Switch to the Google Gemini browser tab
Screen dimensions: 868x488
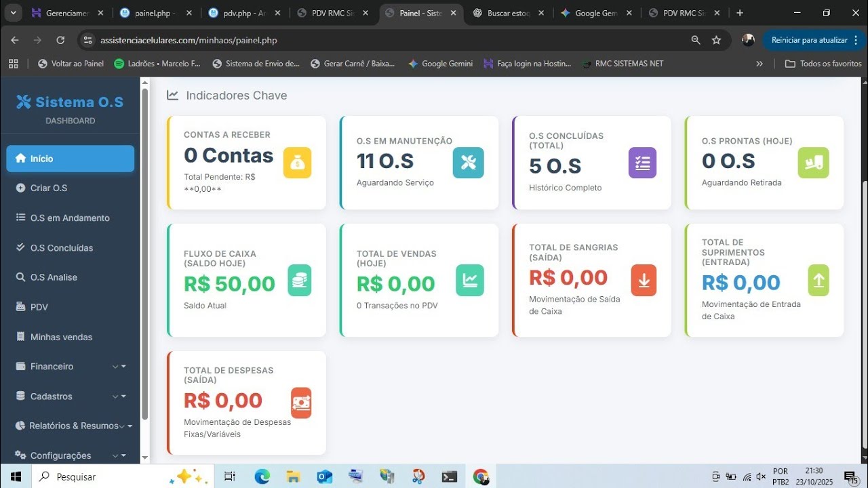tap(597, 13)
